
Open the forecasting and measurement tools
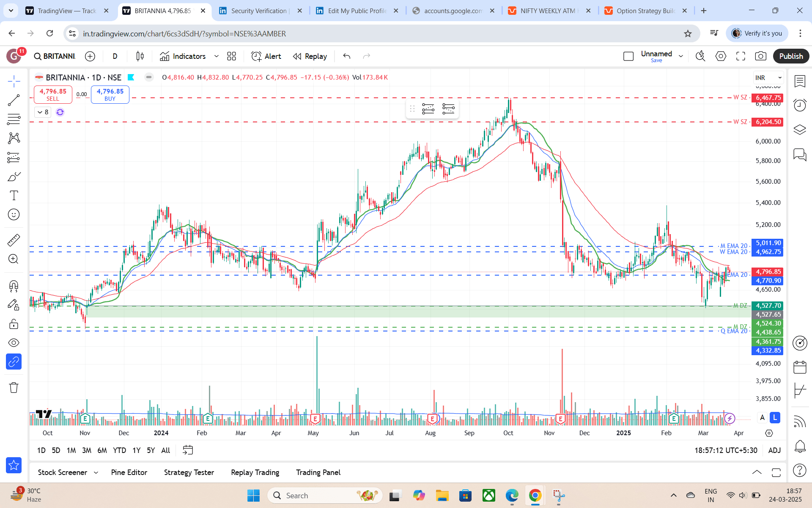[14, 157]
